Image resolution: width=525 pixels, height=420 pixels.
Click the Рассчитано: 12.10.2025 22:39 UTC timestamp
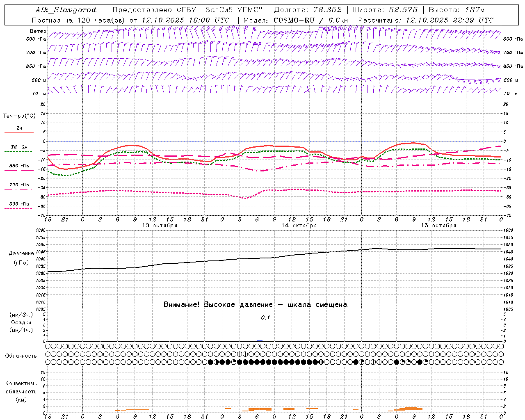click(x=426, y=20)
